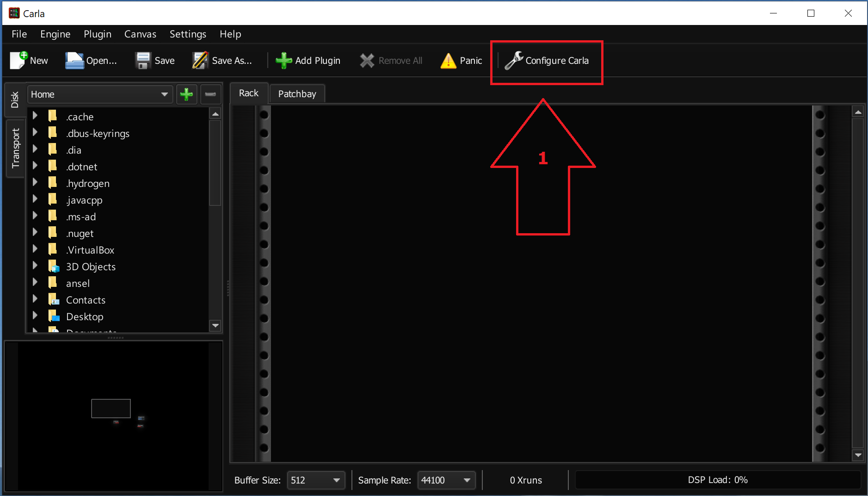Viewport: 868px width, 496px height.
Task: Click the canvas minimap preview
Action: 113,415
